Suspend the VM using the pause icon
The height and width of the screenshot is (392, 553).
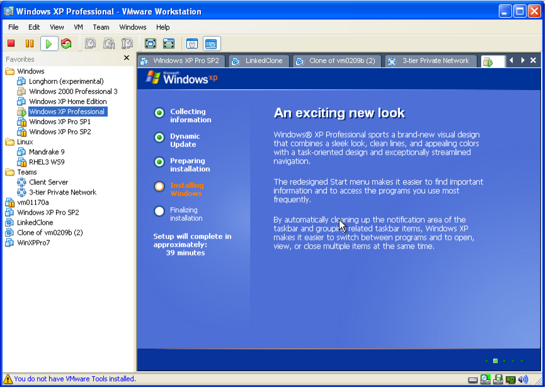click(x=30, y=43)
